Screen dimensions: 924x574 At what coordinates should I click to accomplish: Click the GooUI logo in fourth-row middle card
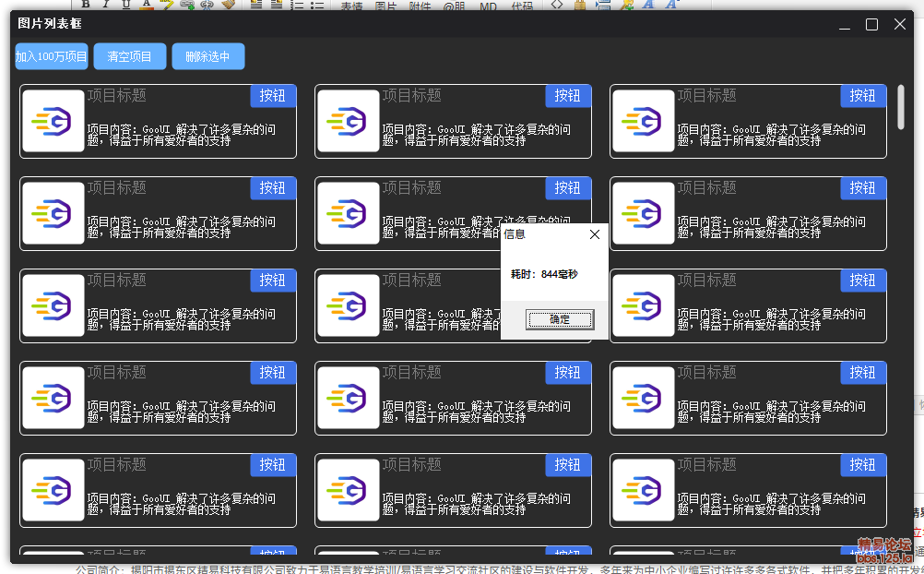tap(349, 398)
